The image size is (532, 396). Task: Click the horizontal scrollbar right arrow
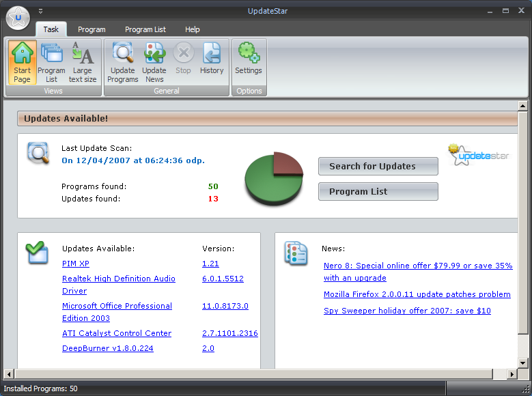(x=512, y=374)
